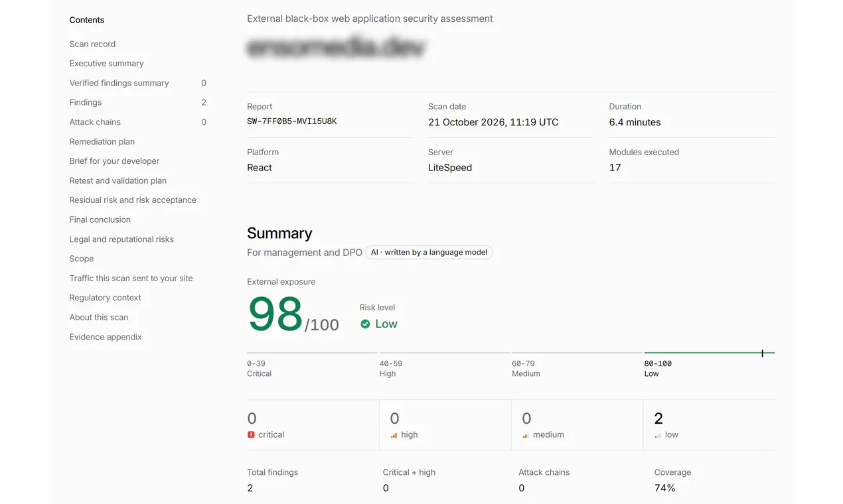Click the high severity bars icon

click(394, 435)
